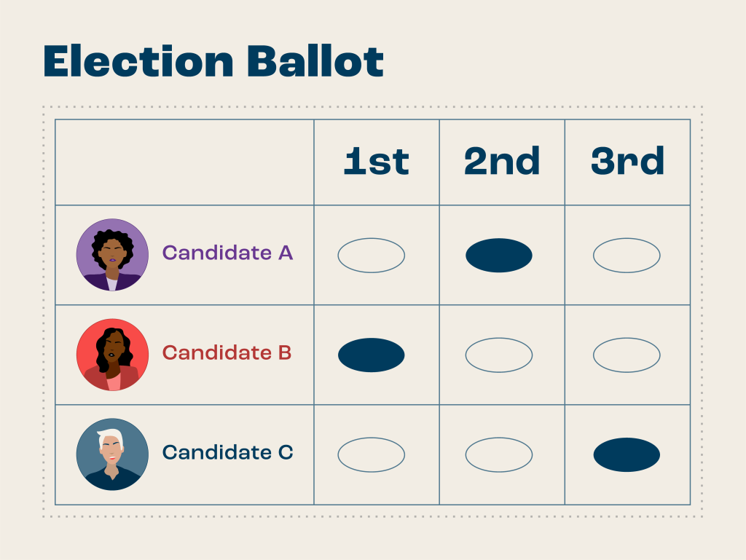
Task: Click the 2nd column header
Action: (x=502, y=162)
